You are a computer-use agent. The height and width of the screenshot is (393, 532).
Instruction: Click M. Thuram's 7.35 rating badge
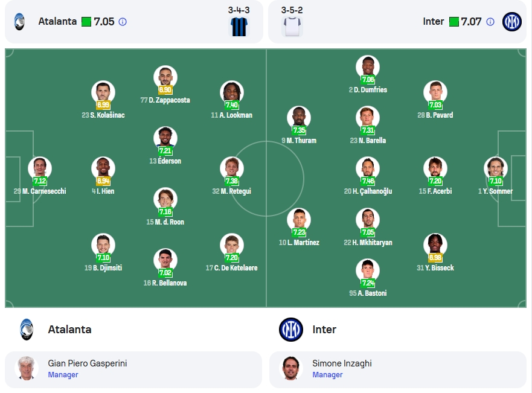[299, 130]
